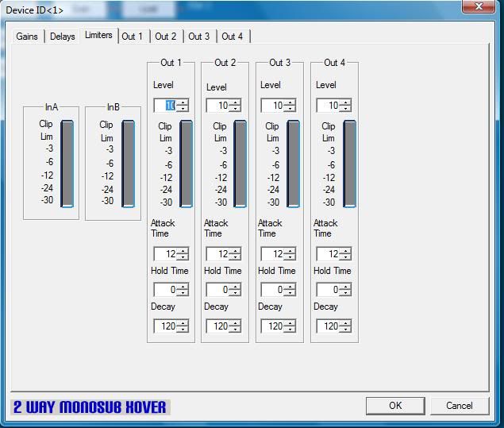Click the Out 4 Attack Time field
This screenshot has width=504, height=428.
click(x=328, y=254)
